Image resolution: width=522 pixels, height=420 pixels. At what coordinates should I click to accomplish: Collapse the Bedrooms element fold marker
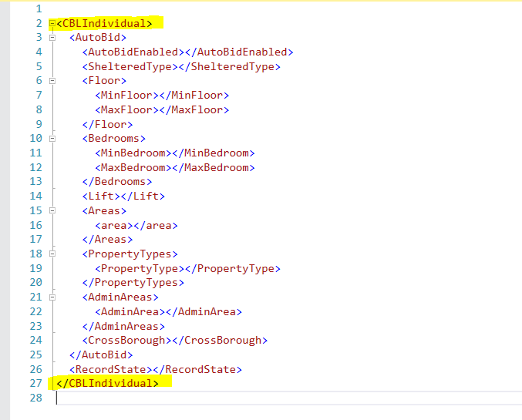[52, 139]
